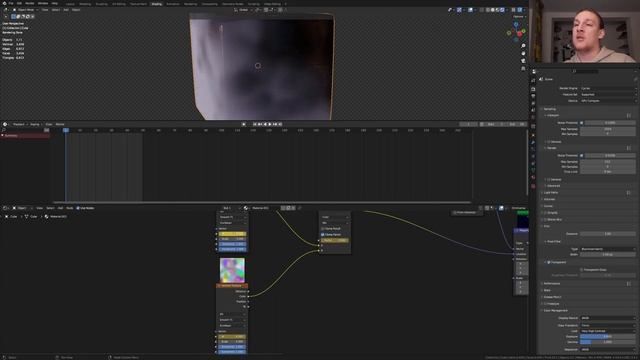Viewport: 640px width, 360px height.
Task: Select wireframe viewport shading icon
Action: 488,10
